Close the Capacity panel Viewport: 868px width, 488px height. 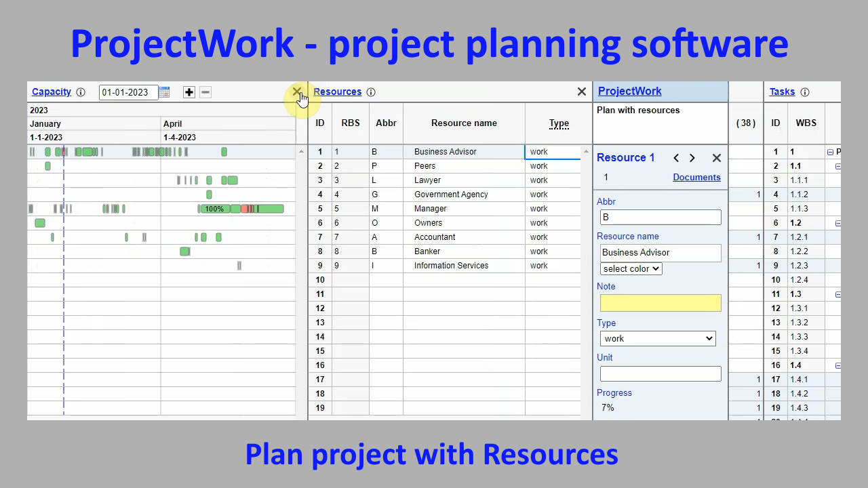296,91
